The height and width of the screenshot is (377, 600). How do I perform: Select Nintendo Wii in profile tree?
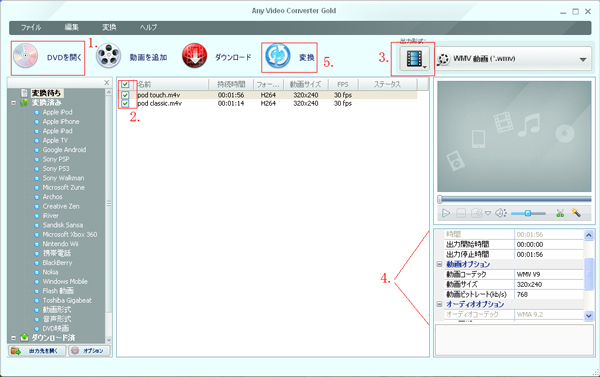point(60,244)
